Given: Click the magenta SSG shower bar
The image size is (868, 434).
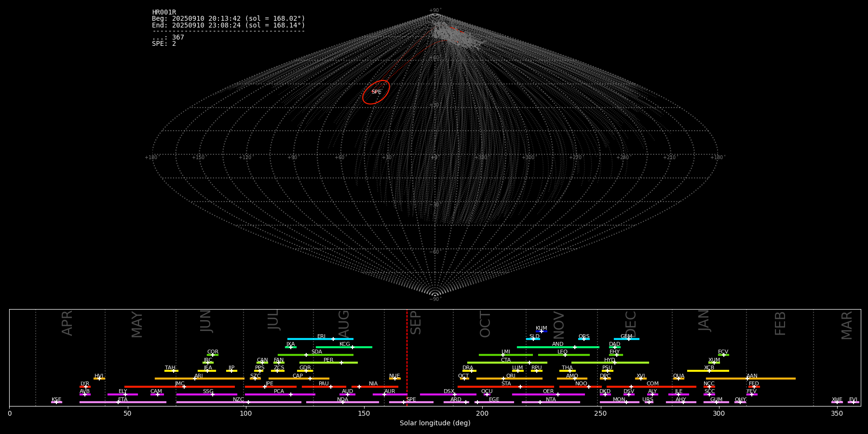Looking at the screenshot, I should point(206,394).
